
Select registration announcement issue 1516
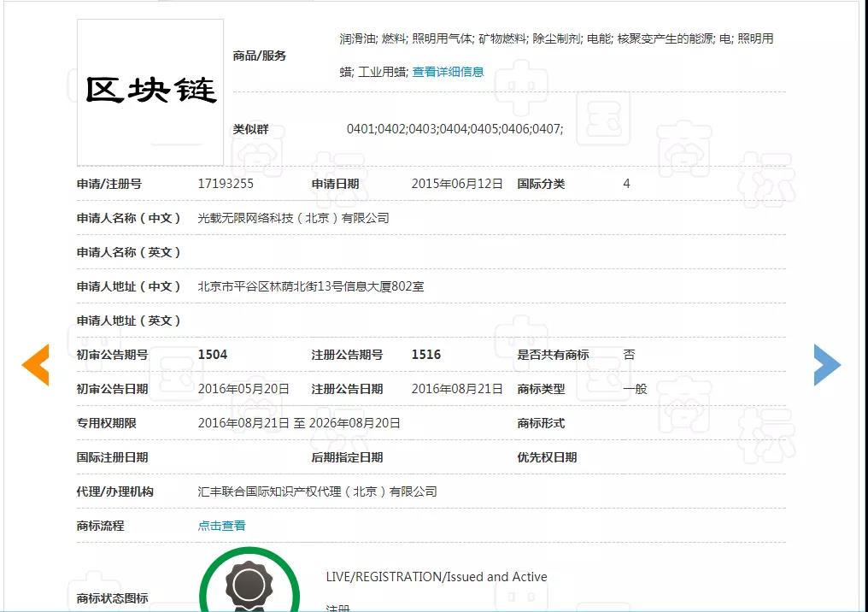point(426,355)
